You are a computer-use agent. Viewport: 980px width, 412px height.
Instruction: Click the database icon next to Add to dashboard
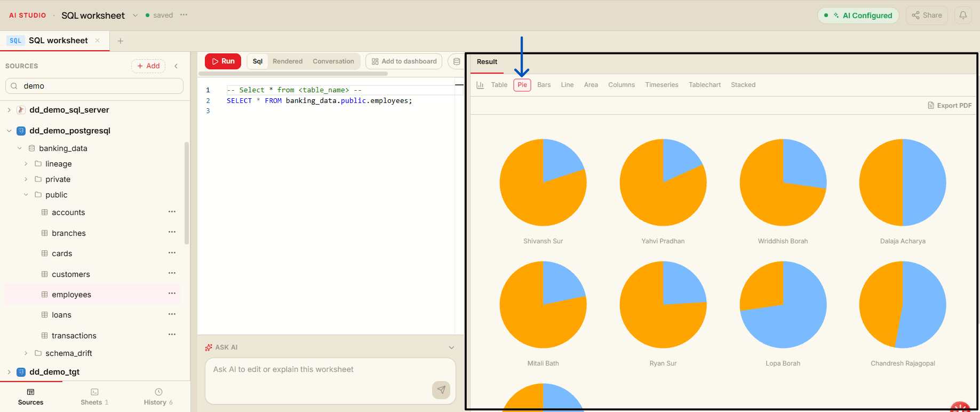457,61
